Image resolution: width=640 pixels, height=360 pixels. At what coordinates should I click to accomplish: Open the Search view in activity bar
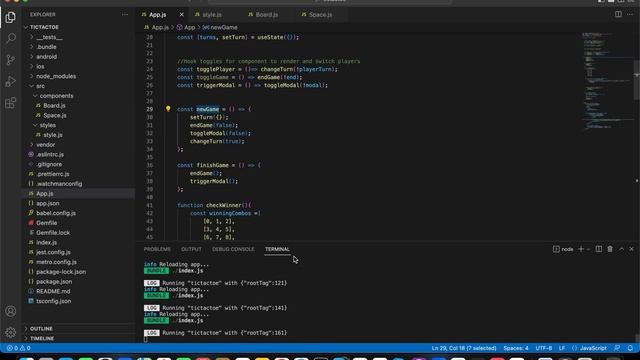click(11, 38)
